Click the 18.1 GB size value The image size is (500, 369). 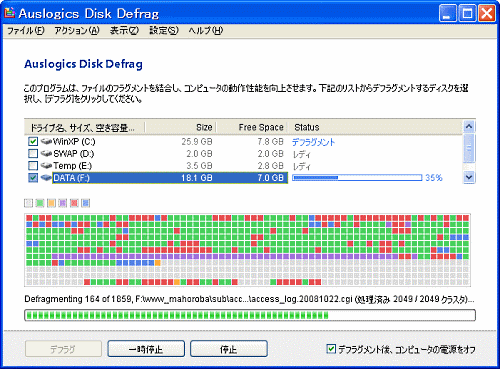(197, 178)
